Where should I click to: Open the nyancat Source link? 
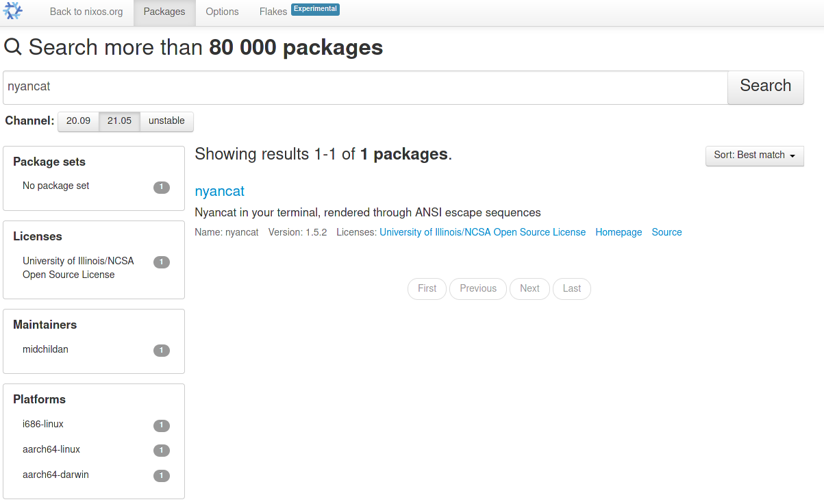pos(666,232)
